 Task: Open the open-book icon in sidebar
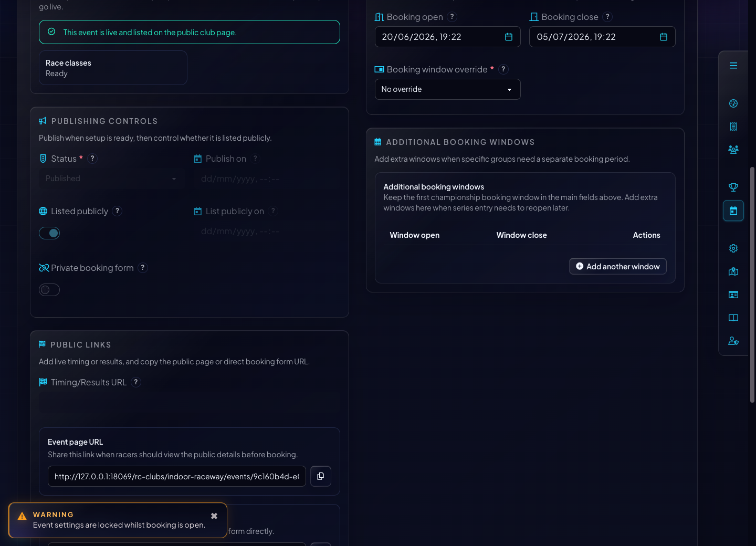pos(733,318)
